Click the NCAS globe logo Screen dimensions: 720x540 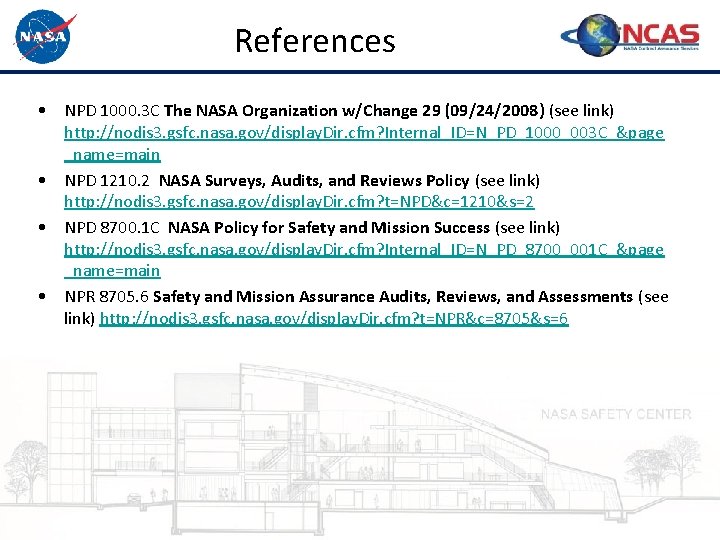click(630, 35)
